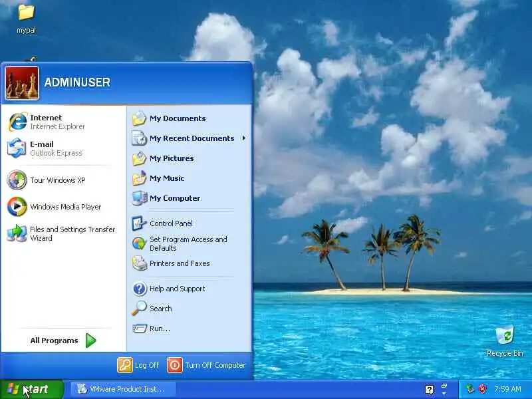Click the red security shield tray icon

point(482,389)
